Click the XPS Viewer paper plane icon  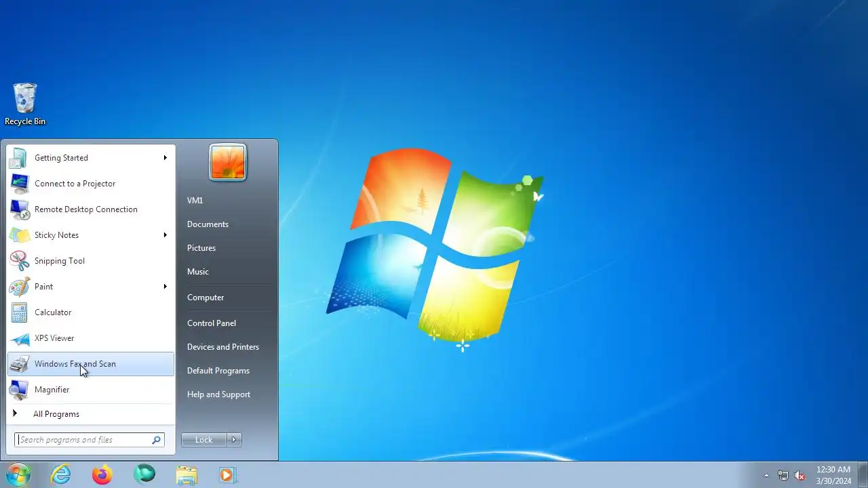(19, 338)
